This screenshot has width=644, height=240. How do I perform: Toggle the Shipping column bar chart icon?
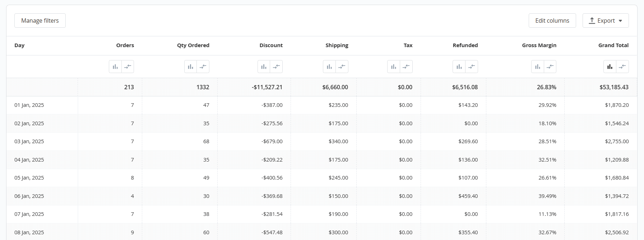coord(329,67)
